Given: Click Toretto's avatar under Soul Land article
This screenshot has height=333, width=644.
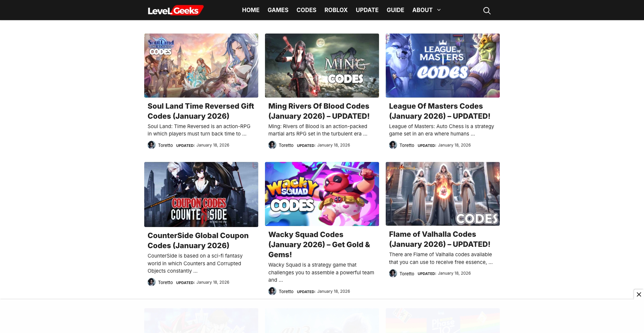Looking at the screenshot, I should pyautogui.click(x=151, y=145).
